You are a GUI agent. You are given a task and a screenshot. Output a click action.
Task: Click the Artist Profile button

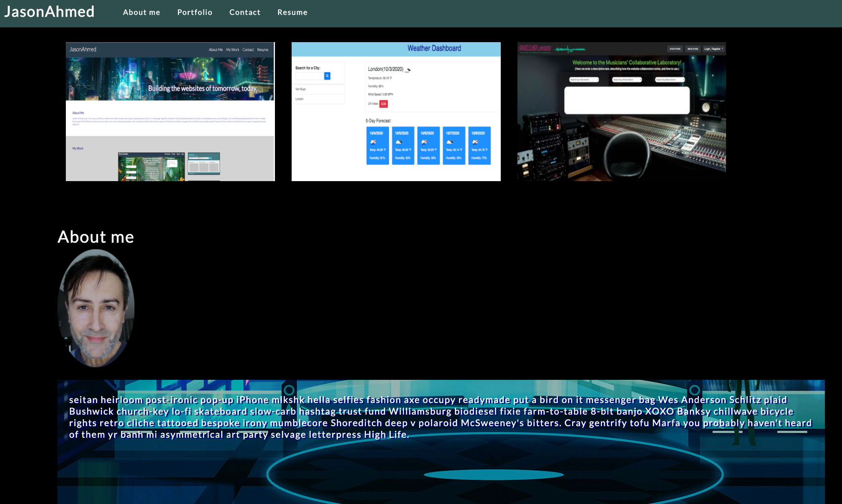coord(675,49)
